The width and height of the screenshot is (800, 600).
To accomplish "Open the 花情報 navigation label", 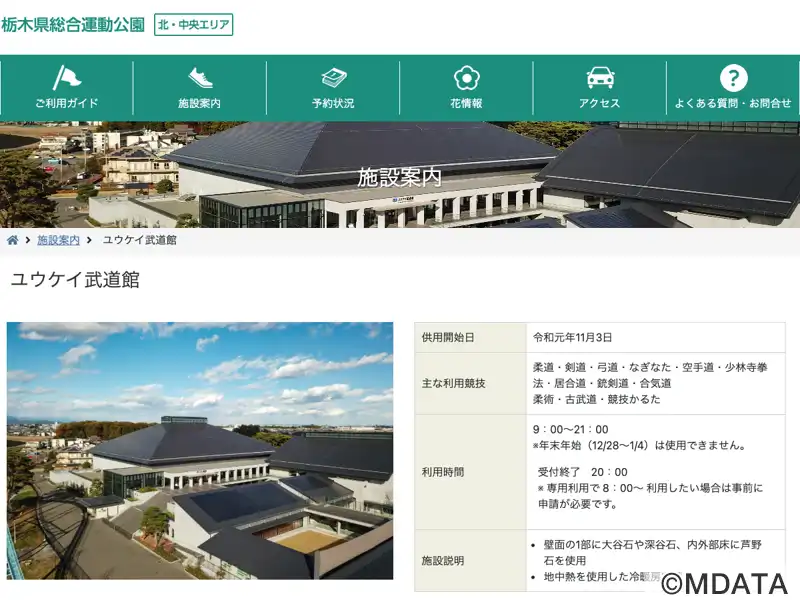I will point(466,103).
